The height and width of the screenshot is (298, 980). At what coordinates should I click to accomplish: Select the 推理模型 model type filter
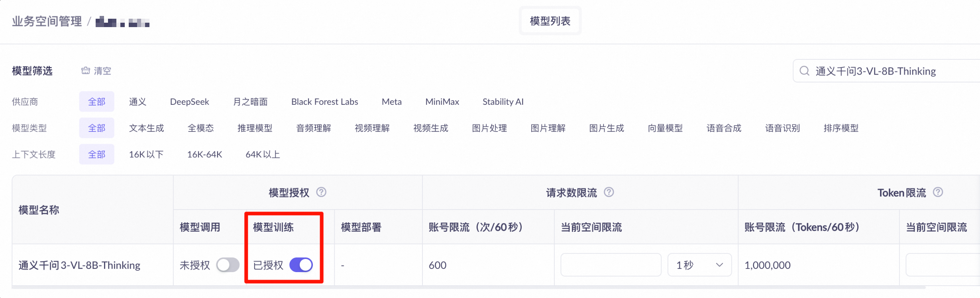click(x=255, y=128)
